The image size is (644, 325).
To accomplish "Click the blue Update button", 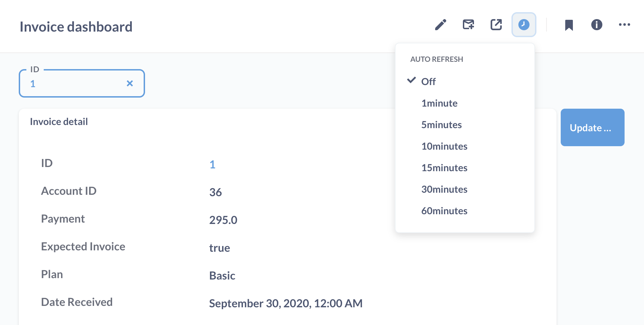I will click(593, 127).
